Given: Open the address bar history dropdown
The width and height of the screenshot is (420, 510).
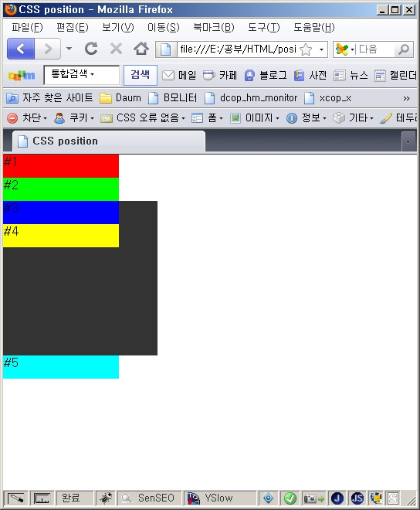Looking at the screenshot, I should point(321,49).
